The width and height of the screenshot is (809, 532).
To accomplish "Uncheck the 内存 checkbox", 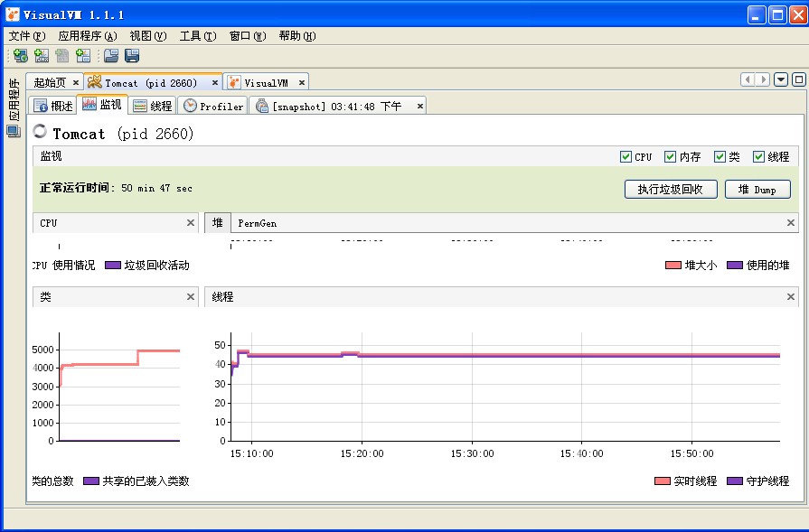I will pos(670,157).
